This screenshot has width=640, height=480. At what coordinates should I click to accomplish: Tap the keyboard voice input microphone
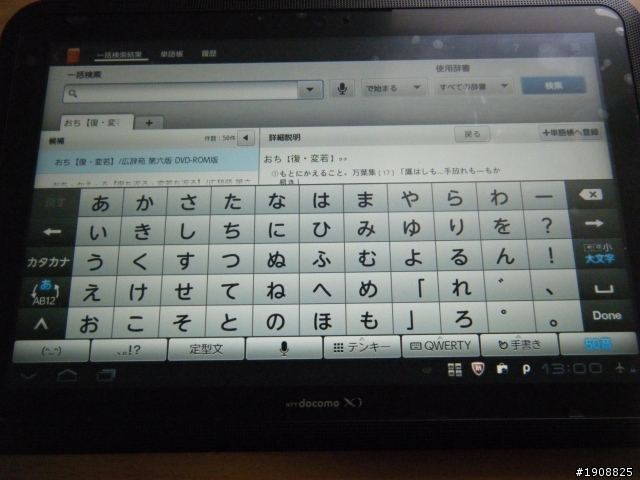[x=284, y=349]
